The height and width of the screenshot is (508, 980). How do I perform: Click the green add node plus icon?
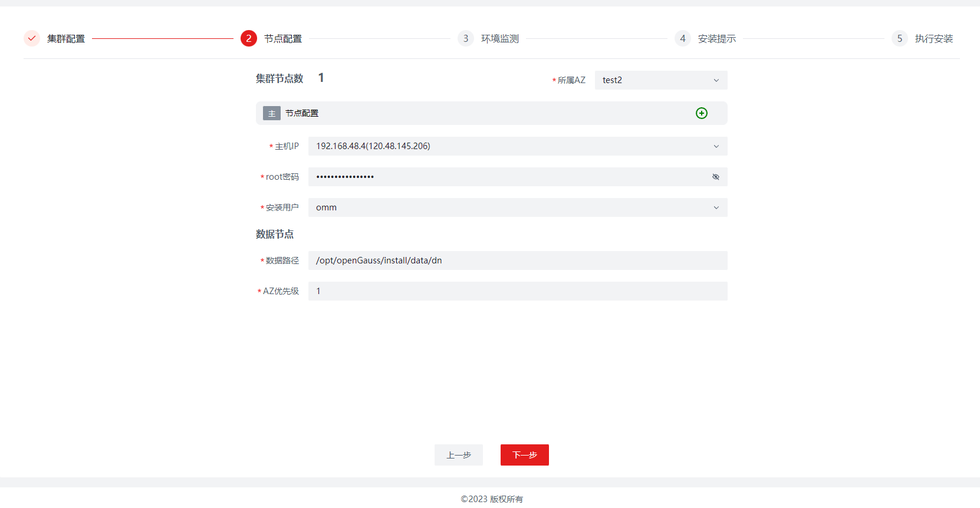tap(701, 113)
